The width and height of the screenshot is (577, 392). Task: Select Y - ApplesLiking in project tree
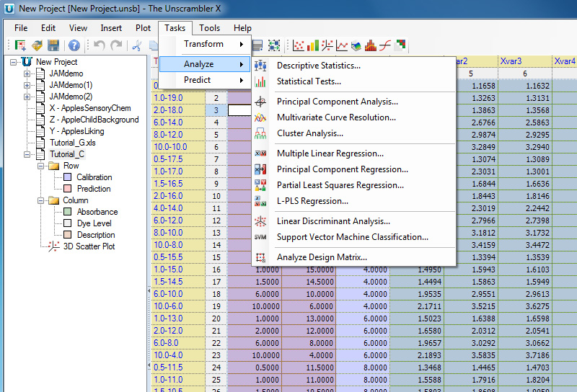click(77, 131)
